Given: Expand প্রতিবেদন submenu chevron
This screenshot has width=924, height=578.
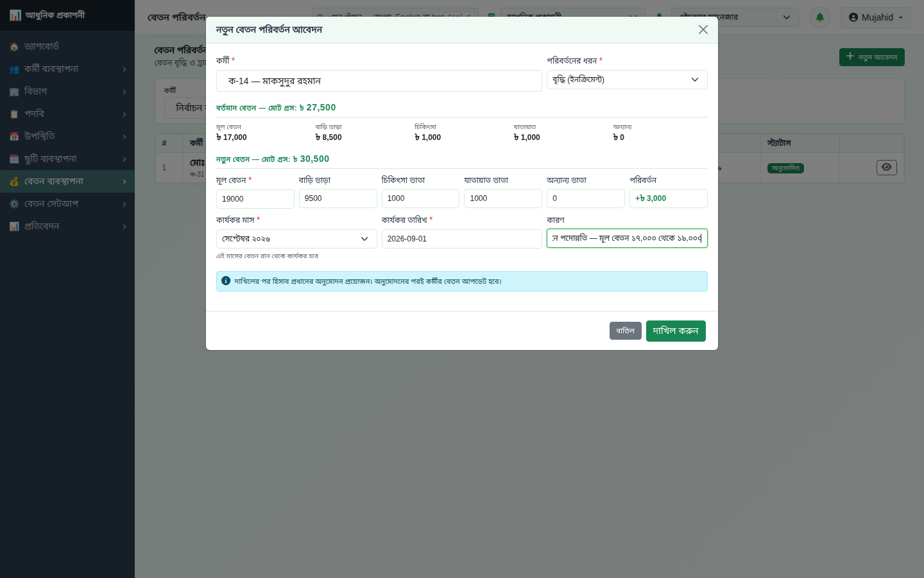Looking at the screenshot, I should (124, 227).
